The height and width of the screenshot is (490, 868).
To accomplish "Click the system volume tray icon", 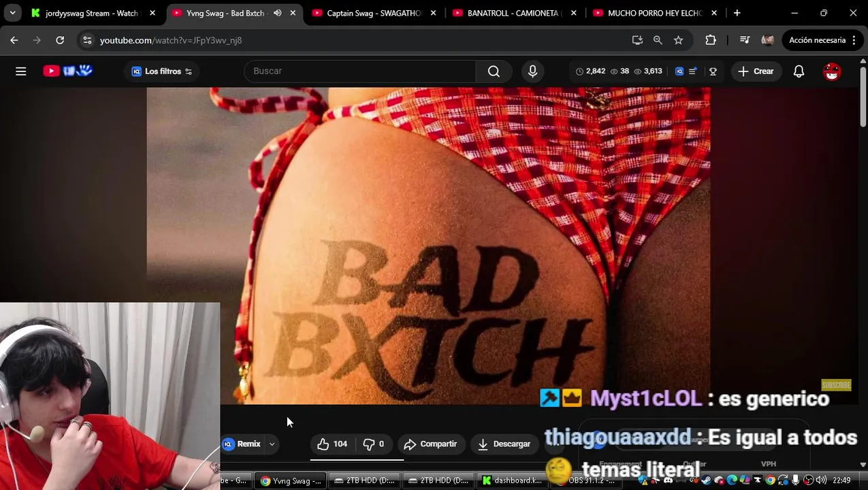I will pos(821,480).
